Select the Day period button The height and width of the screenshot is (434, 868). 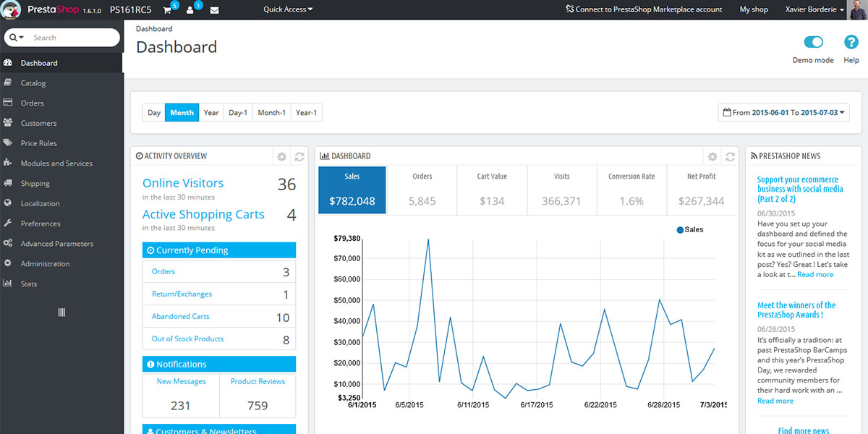[x=154, y=112]
